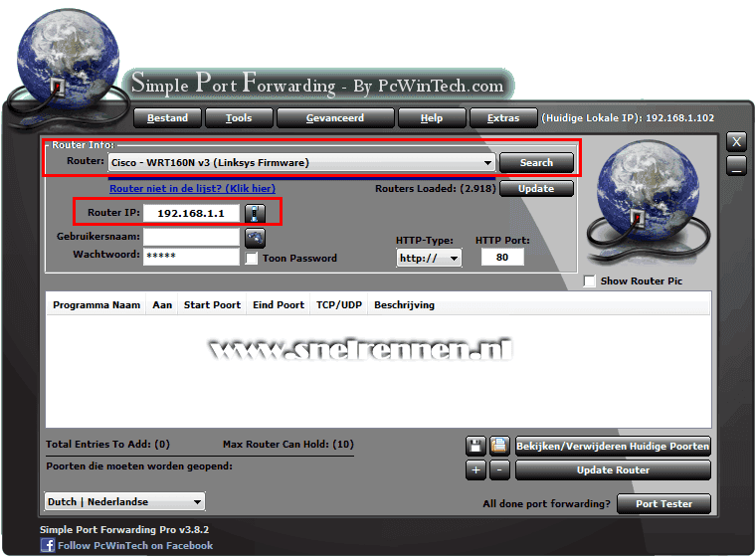Click 'Total Entries To Add: (0)' text
The image size is (756, 557).
pyautogui.click(x=107, y=445)
